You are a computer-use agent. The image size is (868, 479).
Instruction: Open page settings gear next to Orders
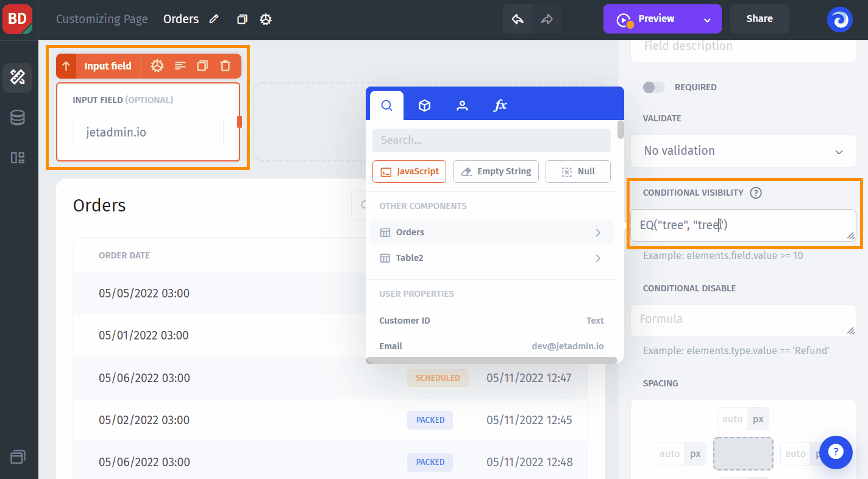point(266,20)
